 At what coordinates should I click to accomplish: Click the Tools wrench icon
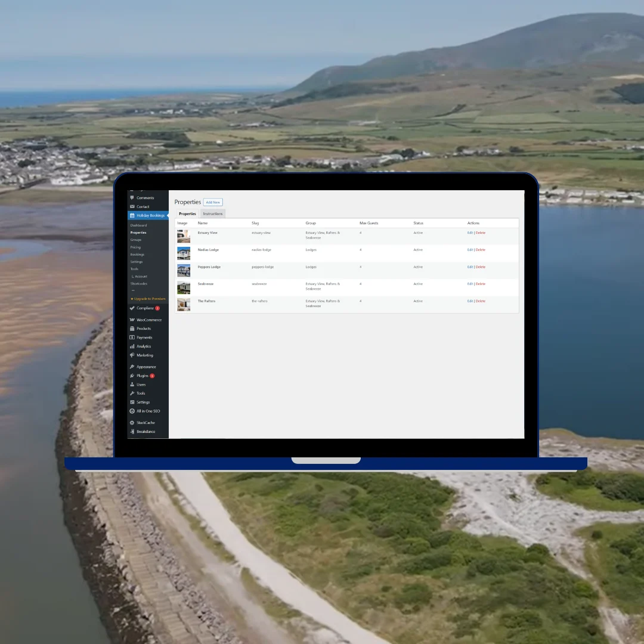point(132,393)
